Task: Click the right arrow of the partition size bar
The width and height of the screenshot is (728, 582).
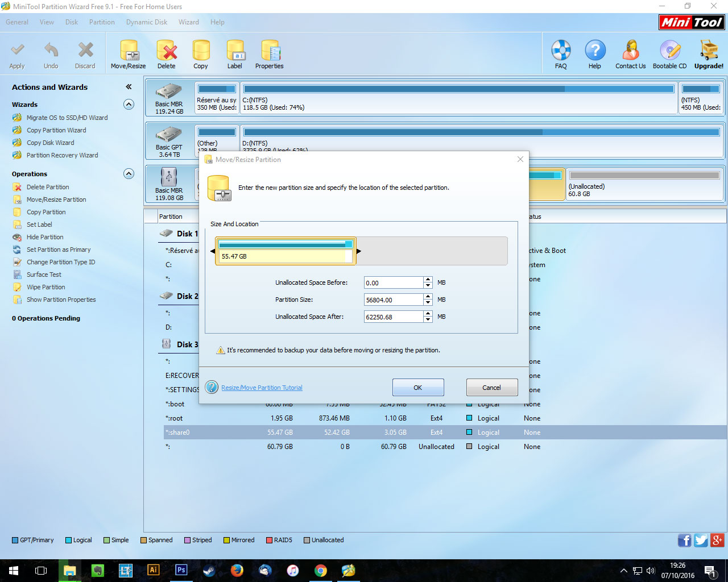Action: pyautogui.click(x=359, y=251)
